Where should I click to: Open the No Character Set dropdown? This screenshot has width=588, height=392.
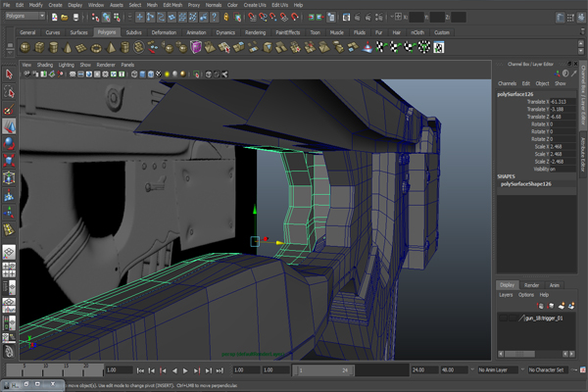pos(548,369)
